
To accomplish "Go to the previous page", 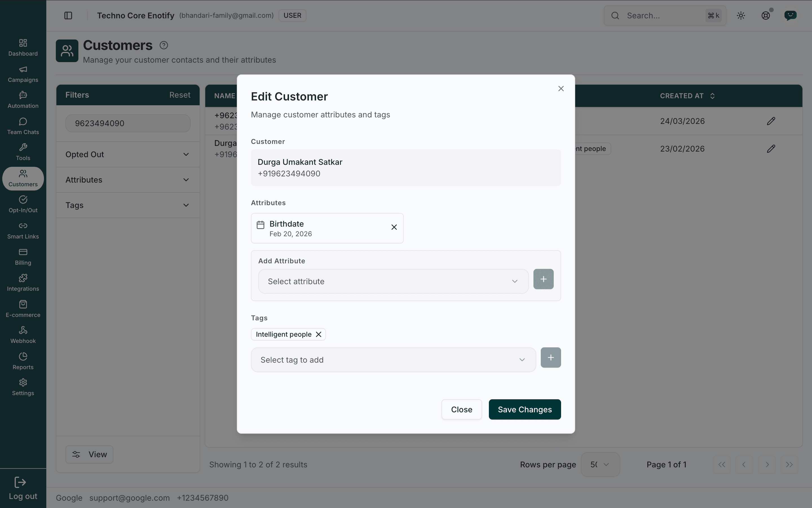I will point(744,464).
